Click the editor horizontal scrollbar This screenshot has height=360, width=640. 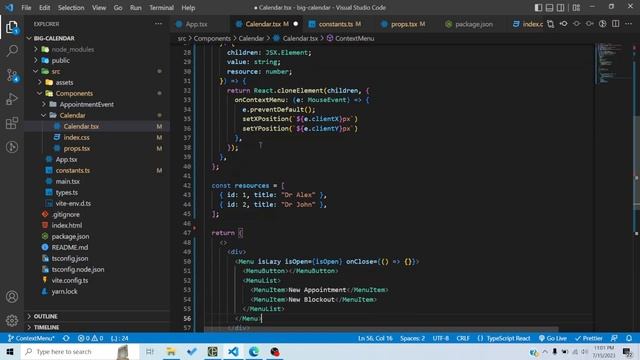(381, 329)
